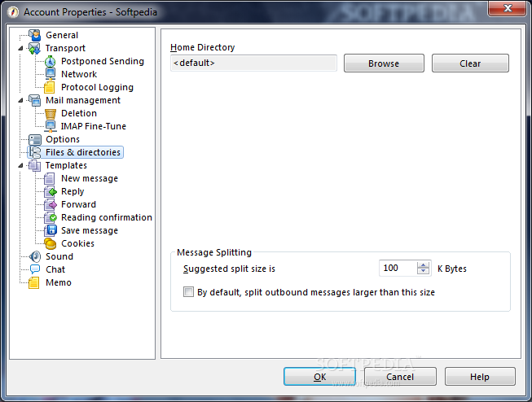Confirm with the OK button
Screen dimensions: 532x402
[319, 377]
